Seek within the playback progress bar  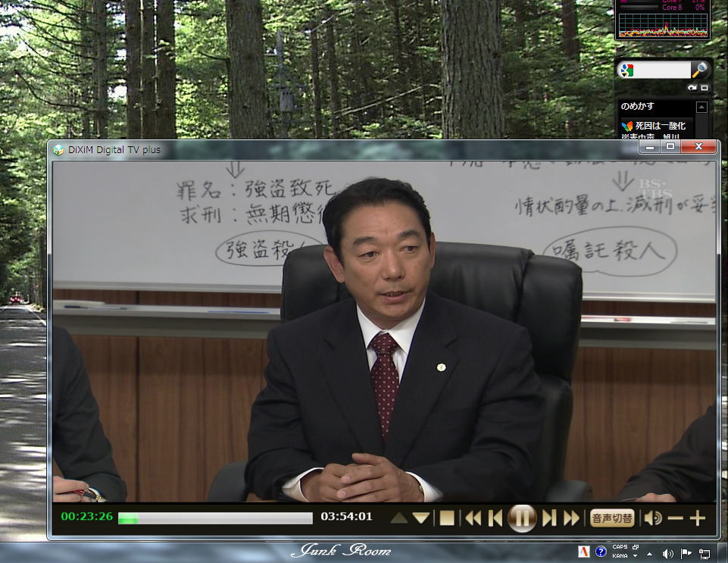[215, 518]
